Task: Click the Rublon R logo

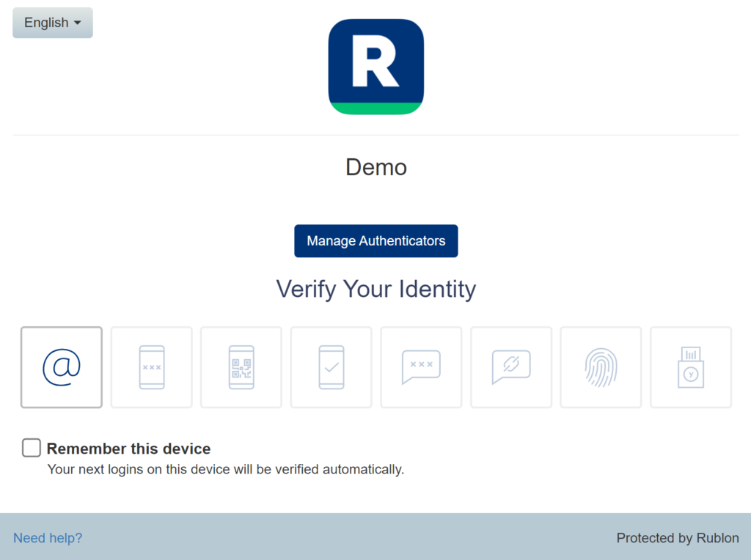Action: 376,67
